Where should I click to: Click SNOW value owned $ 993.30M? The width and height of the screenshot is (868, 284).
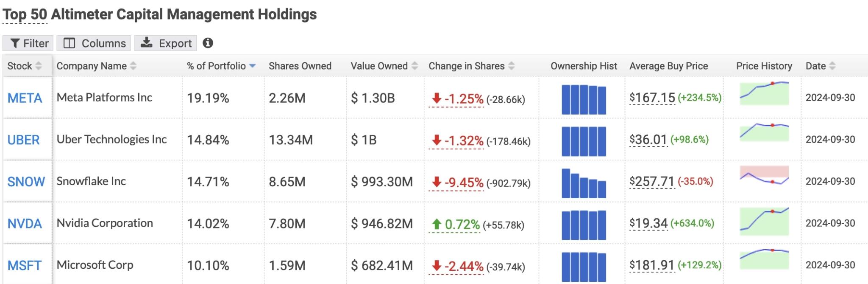click(382, 182)
